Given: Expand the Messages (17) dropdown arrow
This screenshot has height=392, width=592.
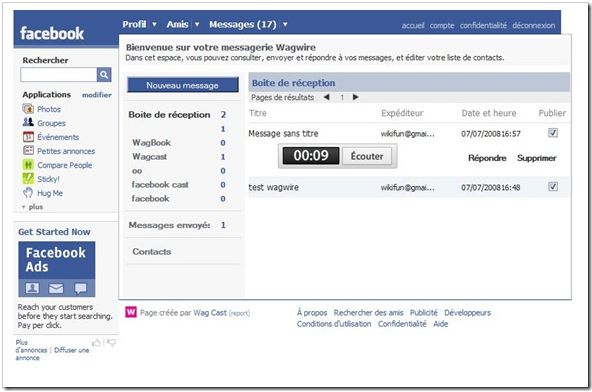Looking at the screenshot, I should tap(285, 24).
